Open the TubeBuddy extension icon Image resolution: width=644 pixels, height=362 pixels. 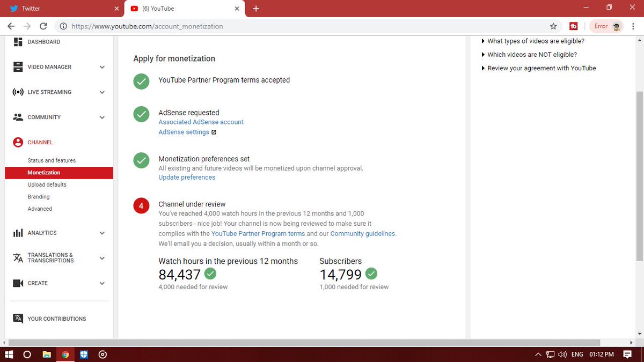573,26
